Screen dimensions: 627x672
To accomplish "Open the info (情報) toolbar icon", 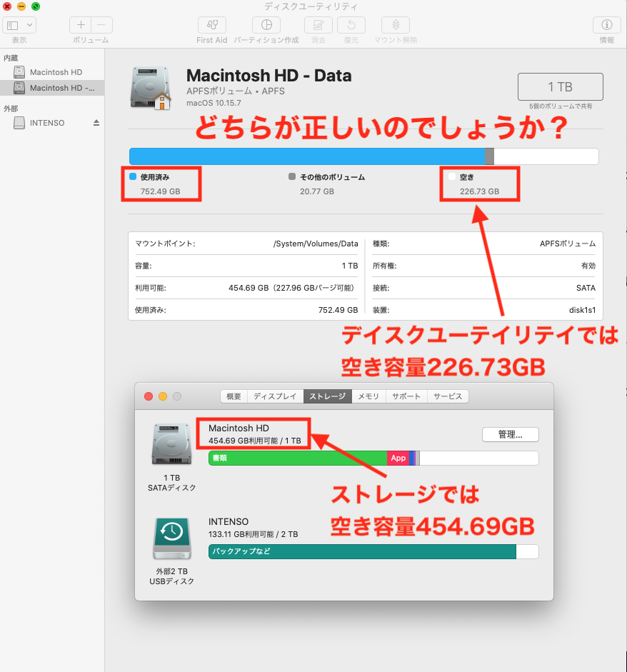I will coord(606,25).
